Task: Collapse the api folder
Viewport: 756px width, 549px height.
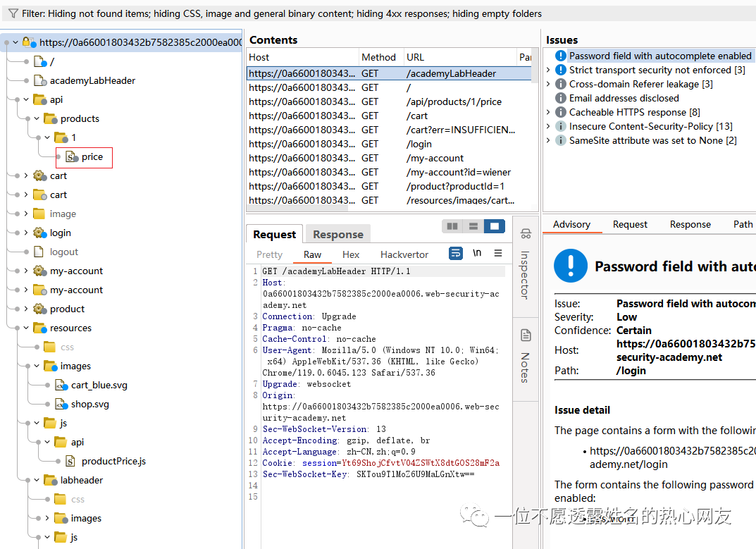Action: pos(26,99)
